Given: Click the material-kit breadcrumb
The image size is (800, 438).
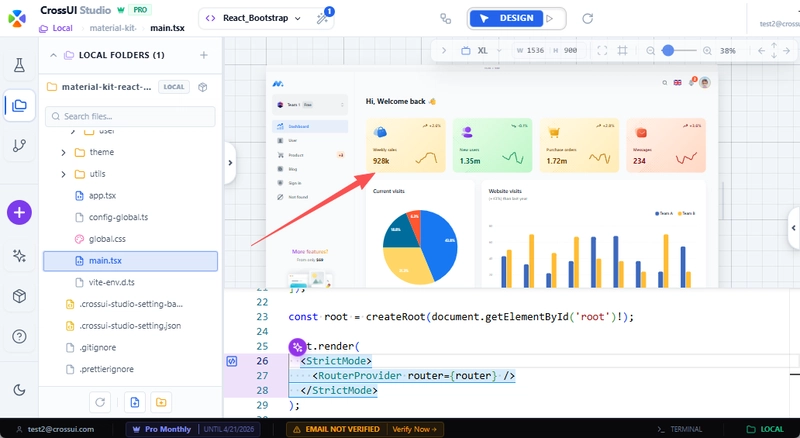Looking at the screenshot, I should pyautogui.click(x=113, y=28).
